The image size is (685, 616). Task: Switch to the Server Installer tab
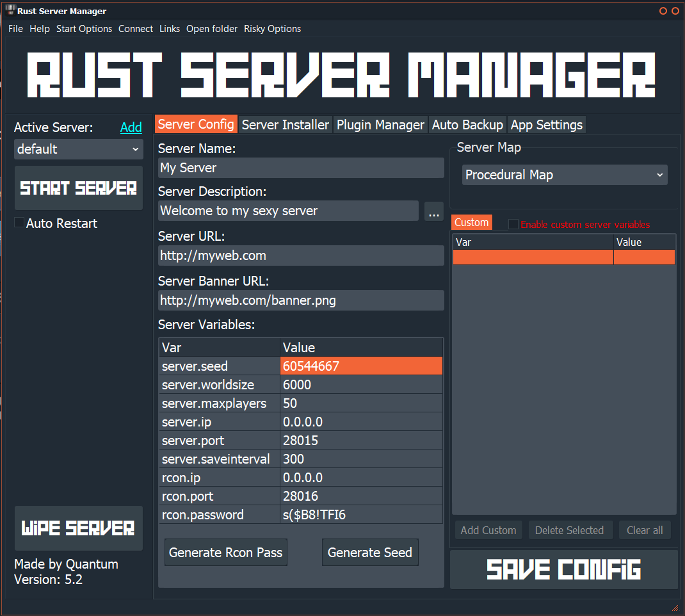(286, 125)
